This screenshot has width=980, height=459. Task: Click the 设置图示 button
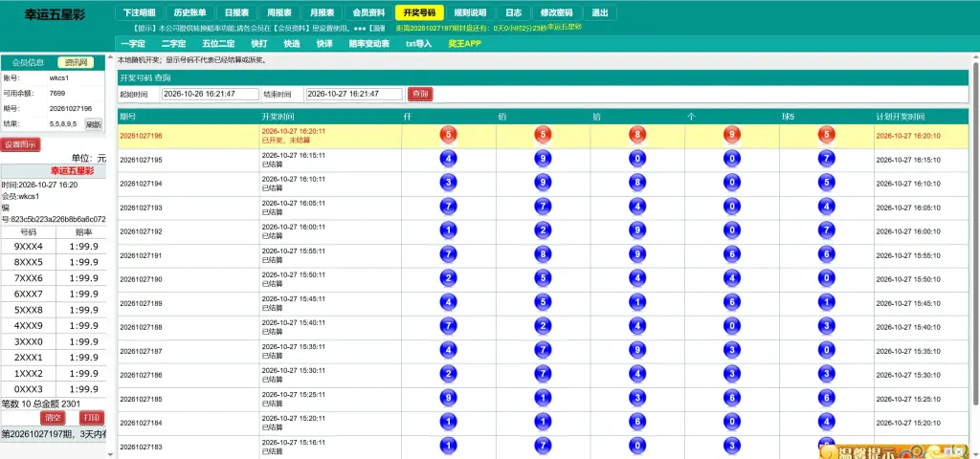tap(21, 145)
